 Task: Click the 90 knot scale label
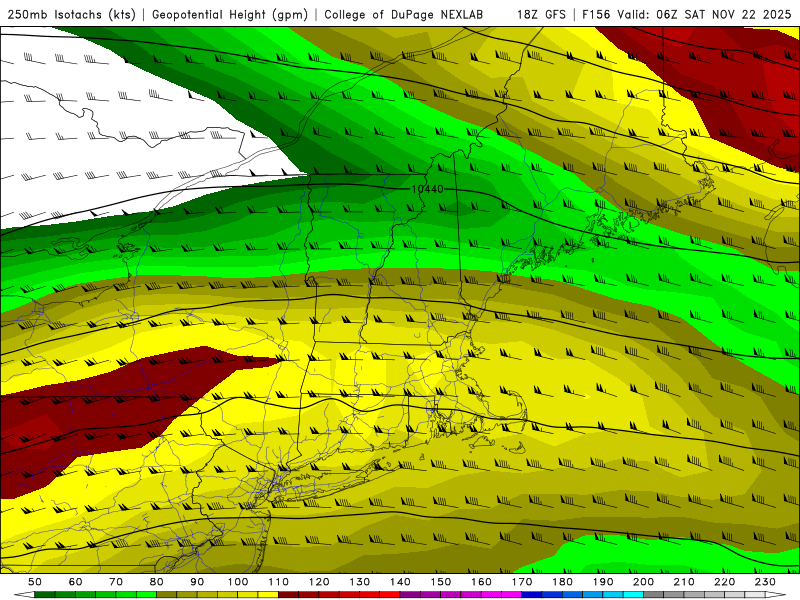click(x=197, y=582)
